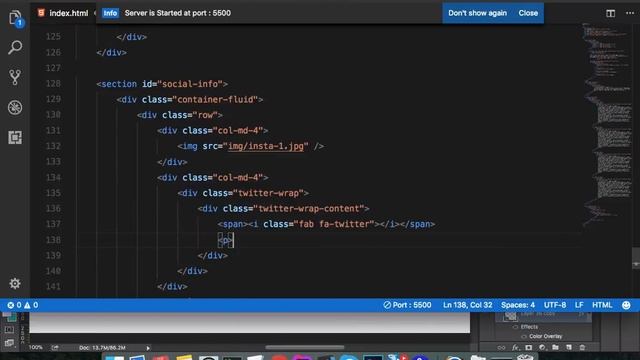Click the "twitter-wrap-content" class value
This screenshot has width=640, height=360.
coord(309,209)
